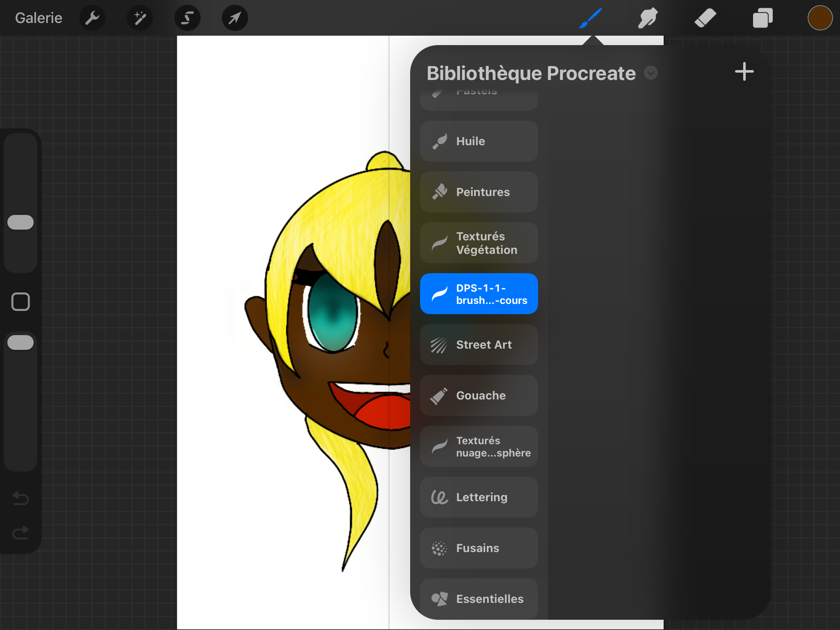The width and height of the screenshot is (840, 630).
Task: Select the Eraser tool
Action: tap(705, 18)
